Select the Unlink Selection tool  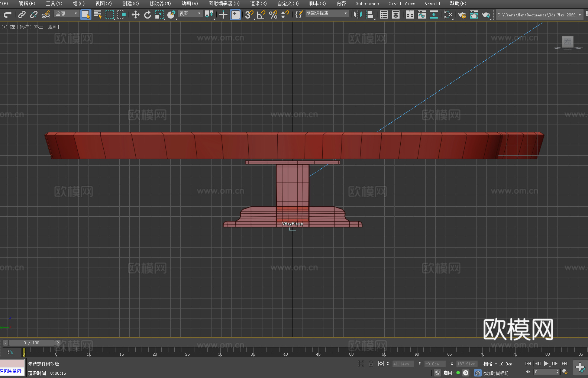coord(34,14)
